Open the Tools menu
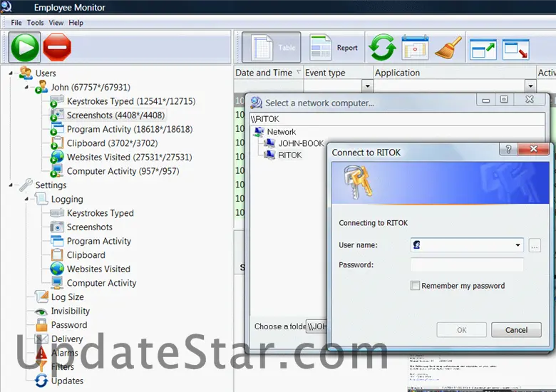The image size is (556, 392). pos(36,23)
